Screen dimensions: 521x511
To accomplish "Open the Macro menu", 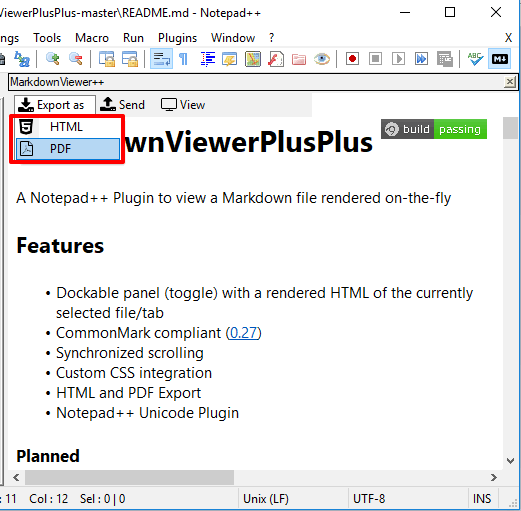I will coord(92,38).
